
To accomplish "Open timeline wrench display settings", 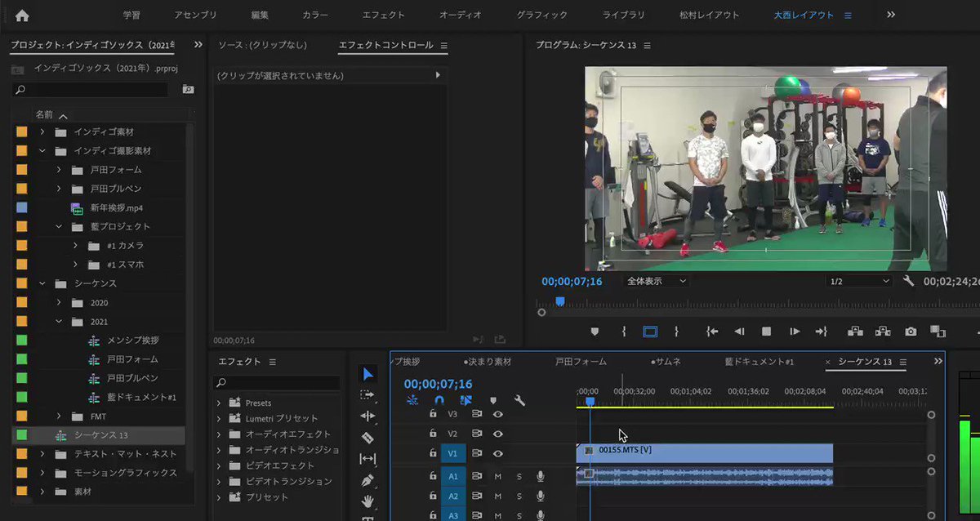I will tap(519, 400).
